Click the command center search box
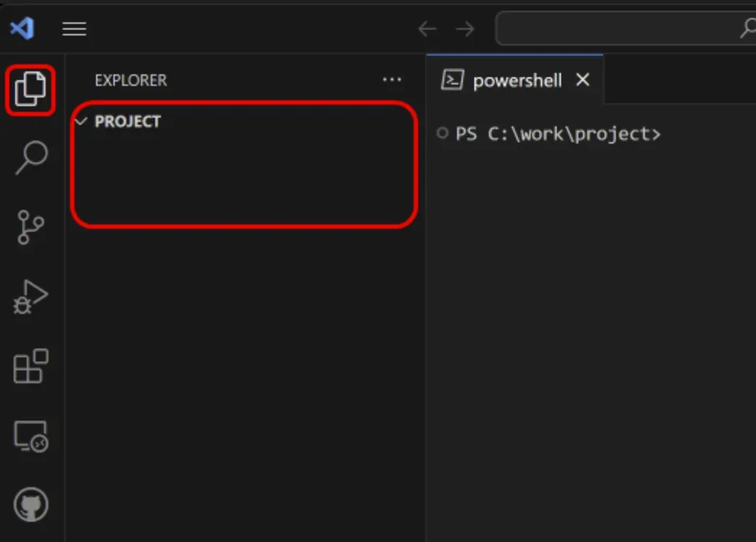This screenshot has width=756, height=542. point(621,29)
